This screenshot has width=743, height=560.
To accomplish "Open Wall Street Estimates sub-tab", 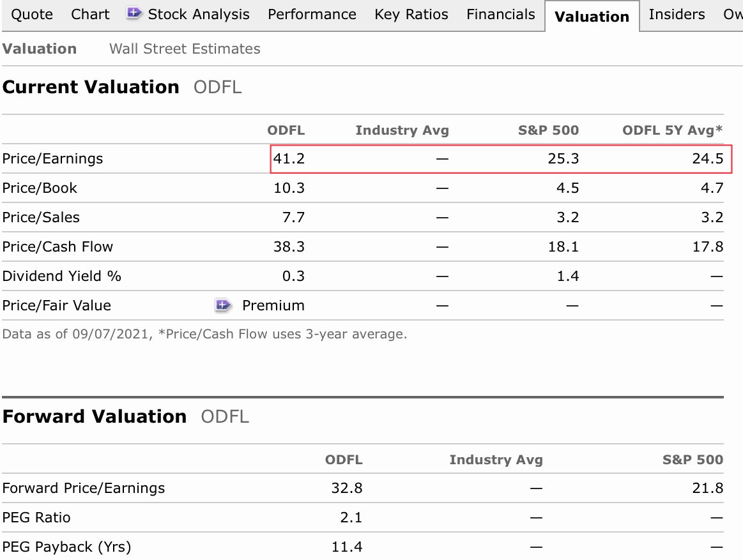I will [x=185, y=49].
